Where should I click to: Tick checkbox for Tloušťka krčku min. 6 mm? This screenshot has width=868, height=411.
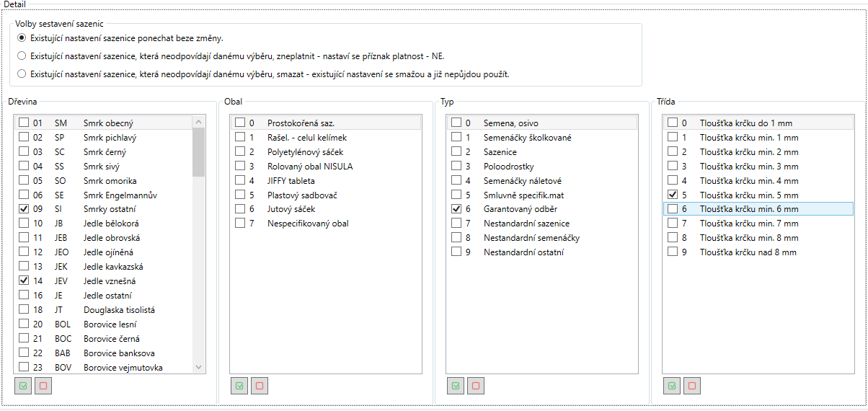click(673, 209)
